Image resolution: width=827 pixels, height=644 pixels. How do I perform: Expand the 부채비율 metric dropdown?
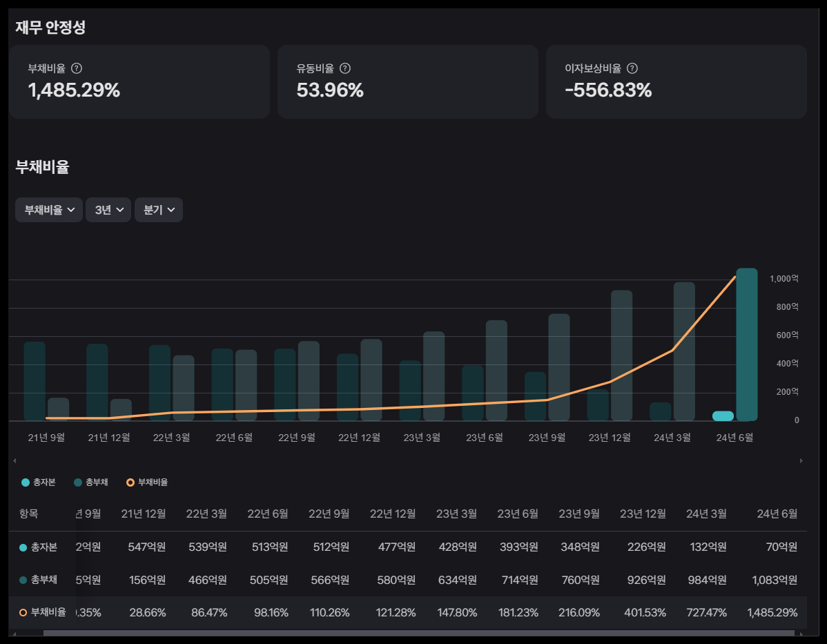(x=49, y=210)
